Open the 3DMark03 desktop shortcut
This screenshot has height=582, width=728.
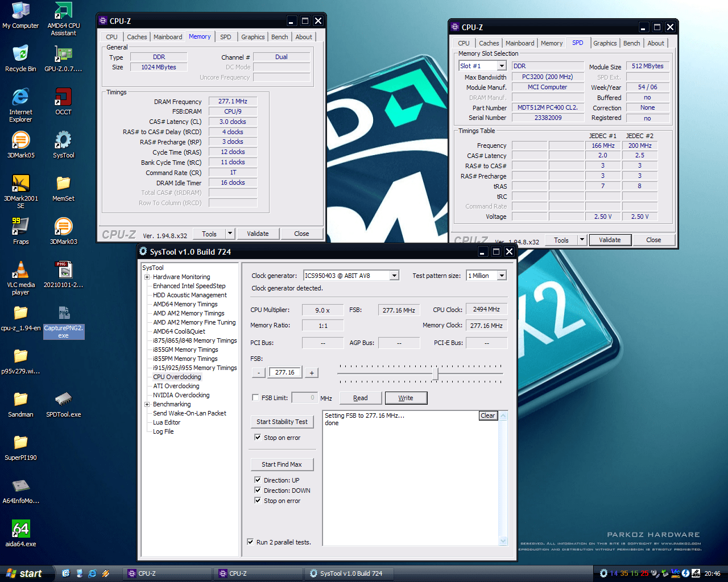tap(64, 232)
